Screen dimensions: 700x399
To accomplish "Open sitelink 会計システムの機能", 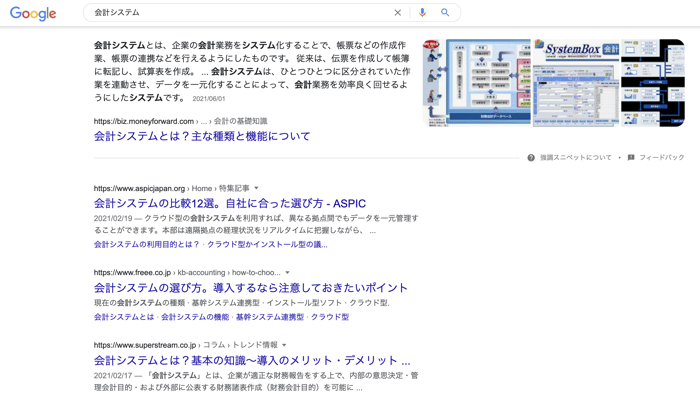I will coord(195,317).
